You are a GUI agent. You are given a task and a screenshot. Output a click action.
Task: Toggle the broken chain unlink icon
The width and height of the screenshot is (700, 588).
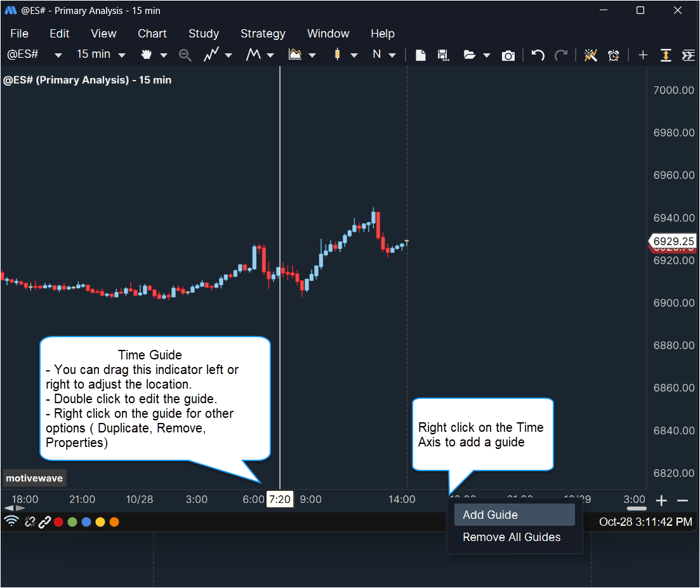[x=29, y=522]
